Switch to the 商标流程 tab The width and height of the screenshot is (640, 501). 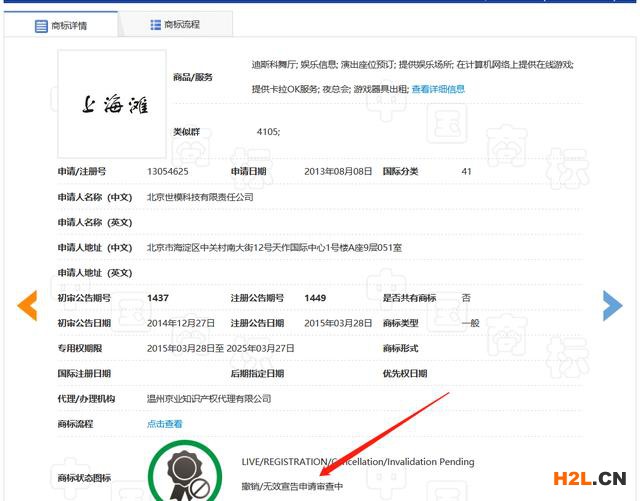[x=183, y=25]
